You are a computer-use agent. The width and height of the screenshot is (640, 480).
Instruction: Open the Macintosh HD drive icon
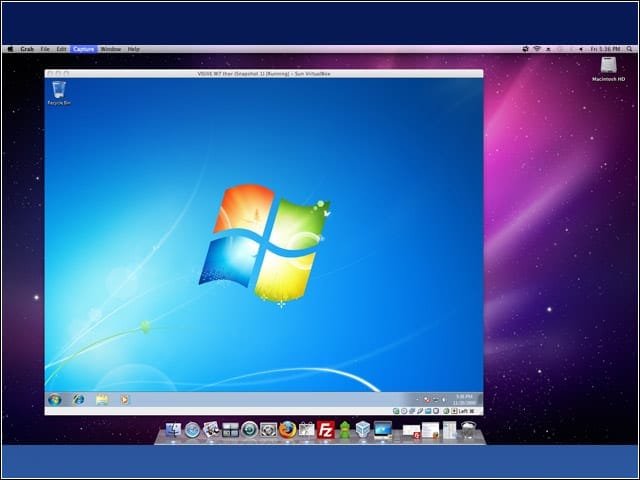tap(608, 66)
